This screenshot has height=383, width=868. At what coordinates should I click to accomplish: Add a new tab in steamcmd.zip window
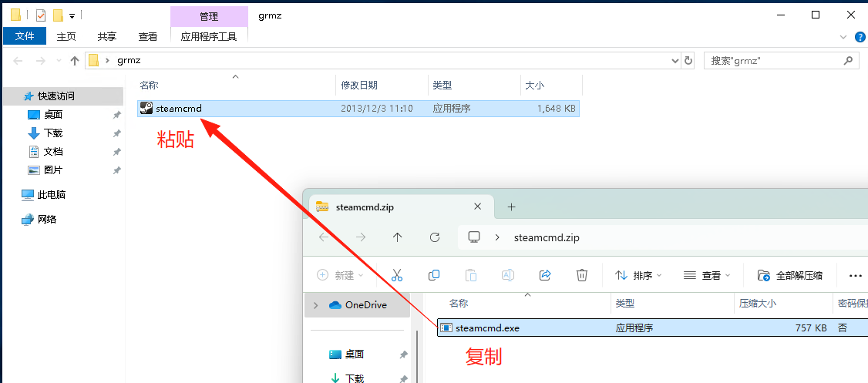512,207
